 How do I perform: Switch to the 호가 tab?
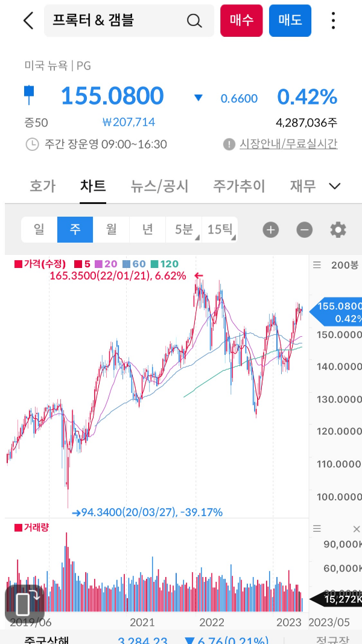(x=42, y=186)
